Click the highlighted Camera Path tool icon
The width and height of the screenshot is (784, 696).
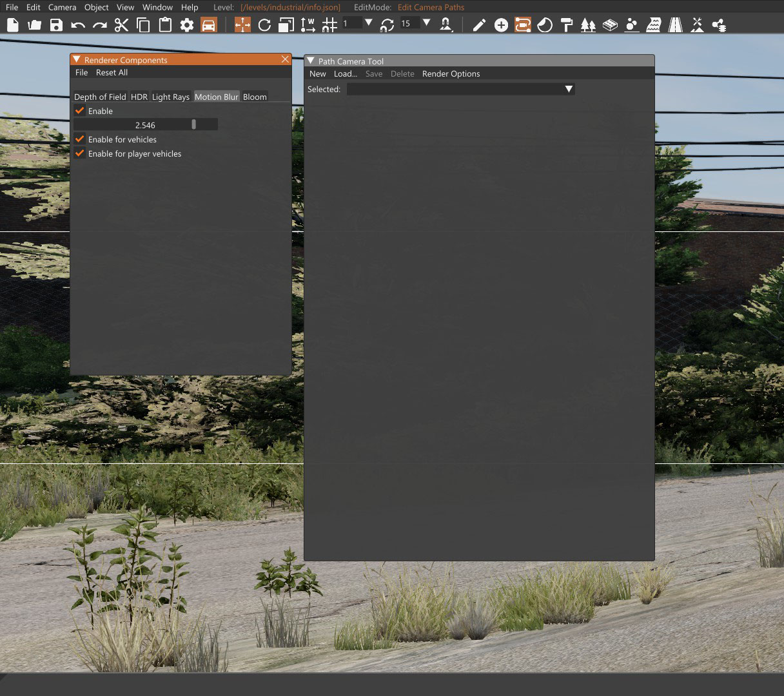tap(523, 25)
